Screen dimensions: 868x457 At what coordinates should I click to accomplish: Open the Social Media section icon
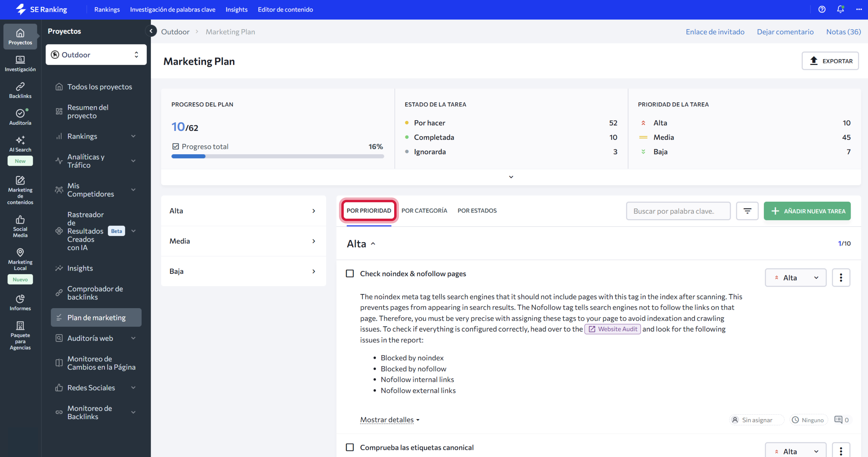click(20, 226)
